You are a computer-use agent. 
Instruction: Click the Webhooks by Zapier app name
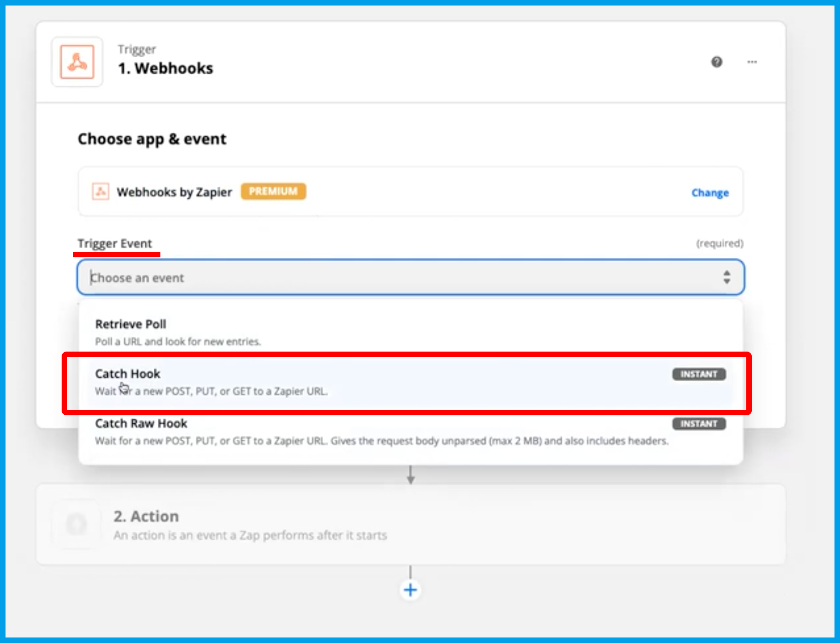click(x=174, y=192)
